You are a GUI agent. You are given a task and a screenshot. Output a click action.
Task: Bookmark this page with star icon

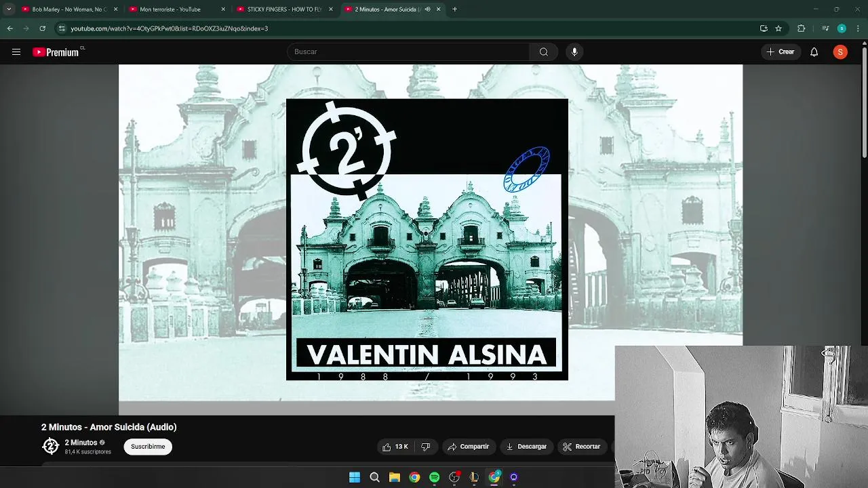pos(778,28)
